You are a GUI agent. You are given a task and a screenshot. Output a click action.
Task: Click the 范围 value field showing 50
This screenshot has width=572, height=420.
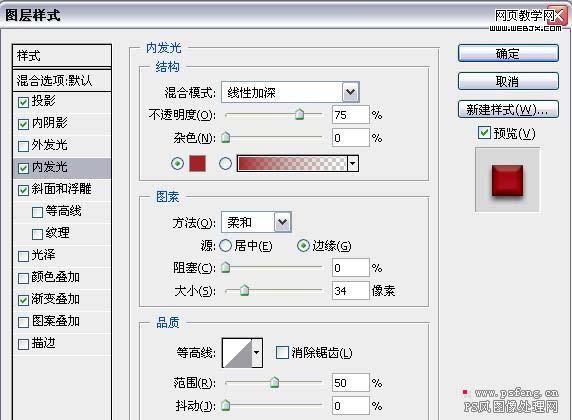[351, 383]
